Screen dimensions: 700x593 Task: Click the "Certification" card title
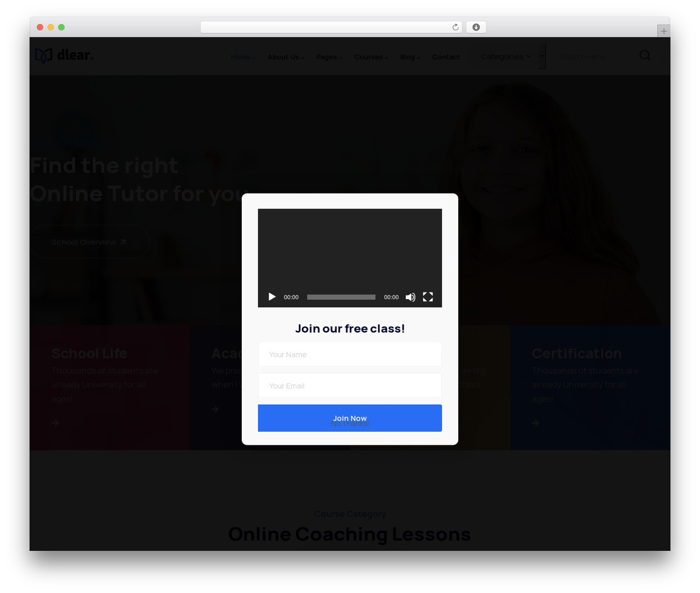coord(577,353)
